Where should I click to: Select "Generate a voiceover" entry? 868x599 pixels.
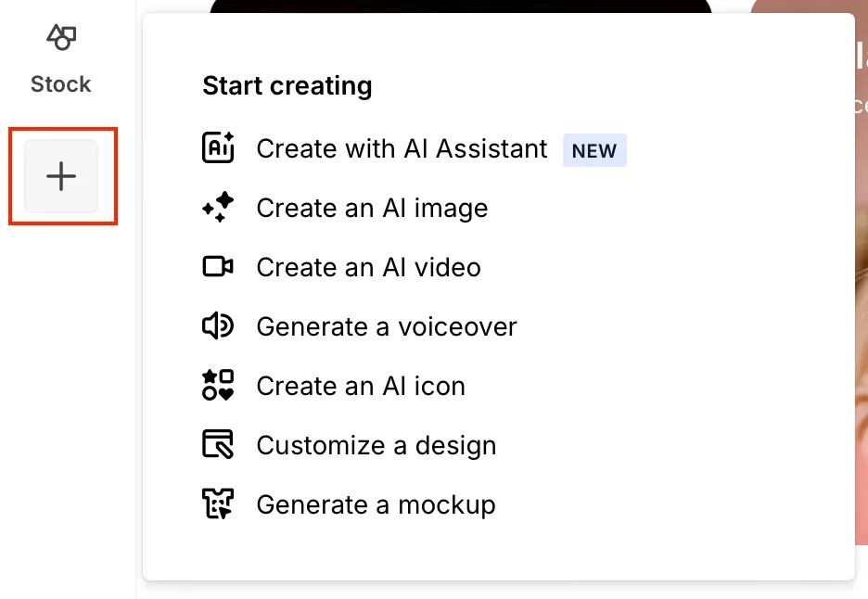(x=386, y=326)
